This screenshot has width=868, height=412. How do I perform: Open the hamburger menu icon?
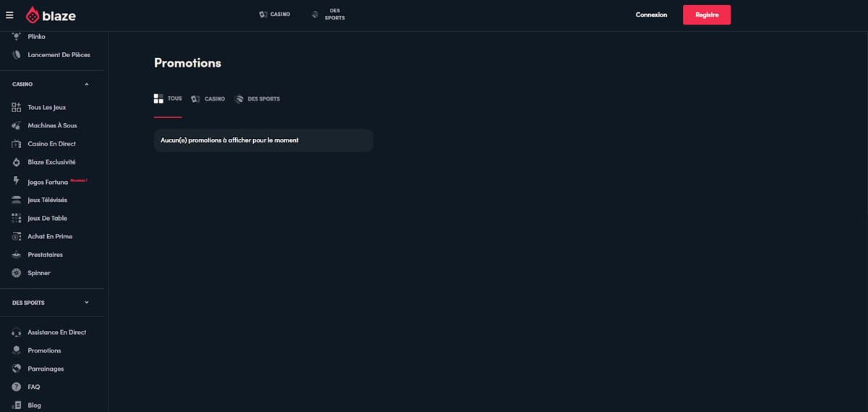pyautogui.click(x=9, y=15)
